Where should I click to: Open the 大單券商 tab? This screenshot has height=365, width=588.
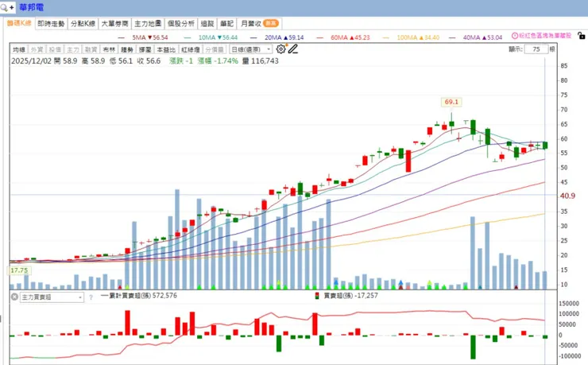114,24
